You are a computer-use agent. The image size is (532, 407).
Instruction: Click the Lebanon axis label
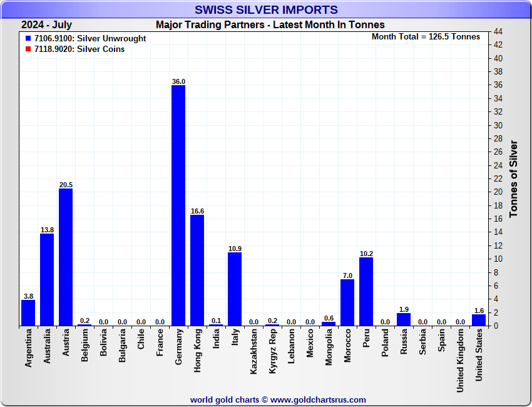(x=291, y=346)
